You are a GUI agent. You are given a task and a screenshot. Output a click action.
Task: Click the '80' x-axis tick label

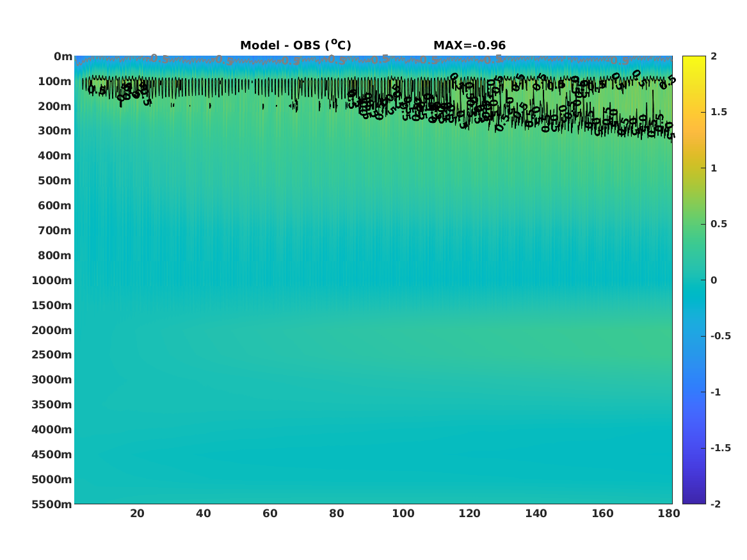tap(337, 513)
